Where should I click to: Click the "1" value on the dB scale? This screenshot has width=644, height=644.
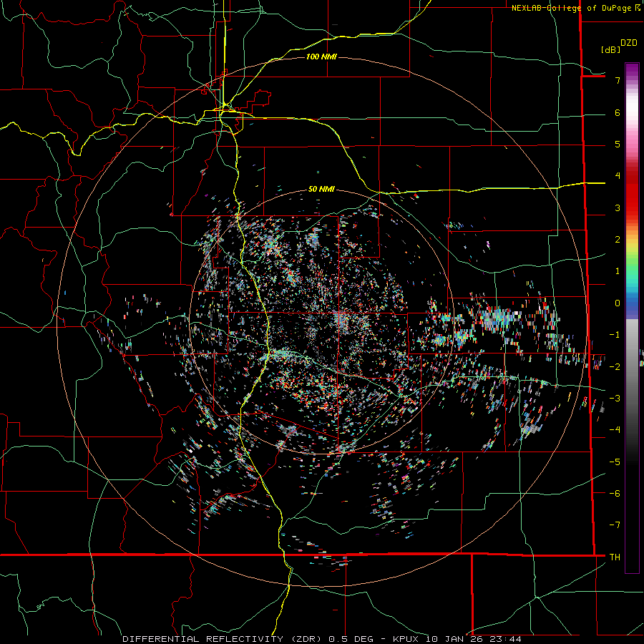(618, 271)
